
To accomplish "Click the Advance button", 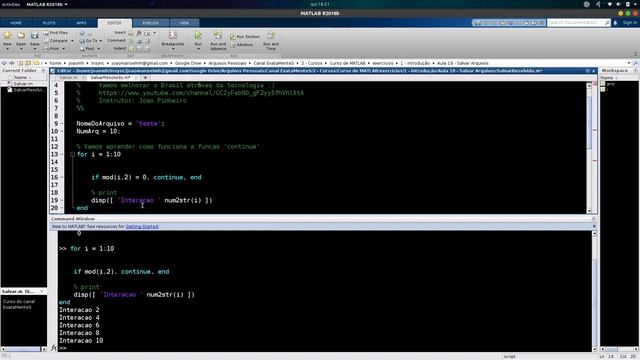I will pyautogui.click(x=242, y=44).
